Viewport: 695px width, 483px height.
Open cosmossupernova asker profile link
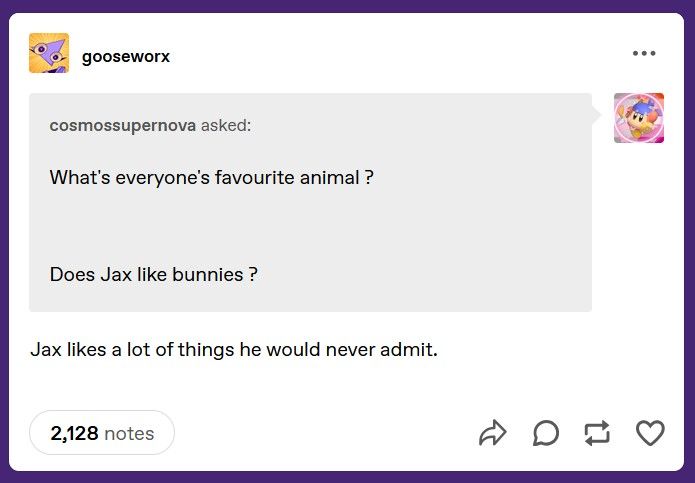[x=123, y=125]
